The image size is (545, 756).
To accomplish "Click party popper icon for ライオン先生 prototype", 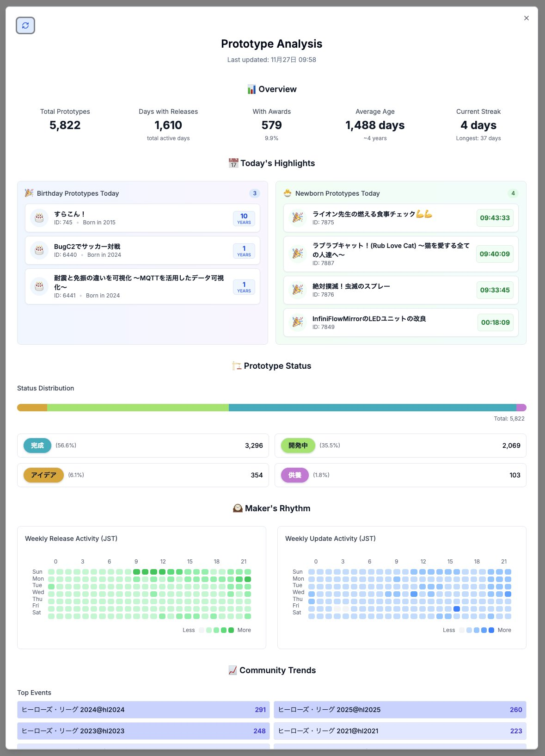I will click(298, 218).
